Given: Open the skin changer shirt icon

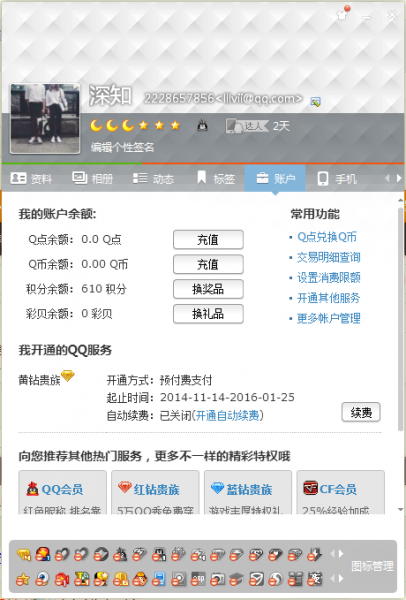Looking at the screenshot, I should (x=342, y=15).
